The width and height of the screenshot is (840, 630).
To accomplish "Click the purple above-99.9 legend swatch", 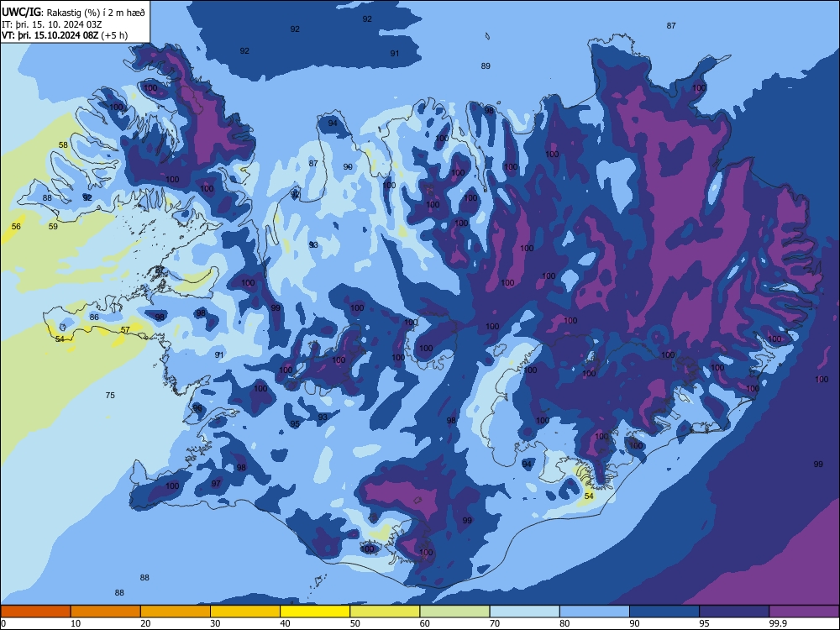I will click(x=804, y=612).
